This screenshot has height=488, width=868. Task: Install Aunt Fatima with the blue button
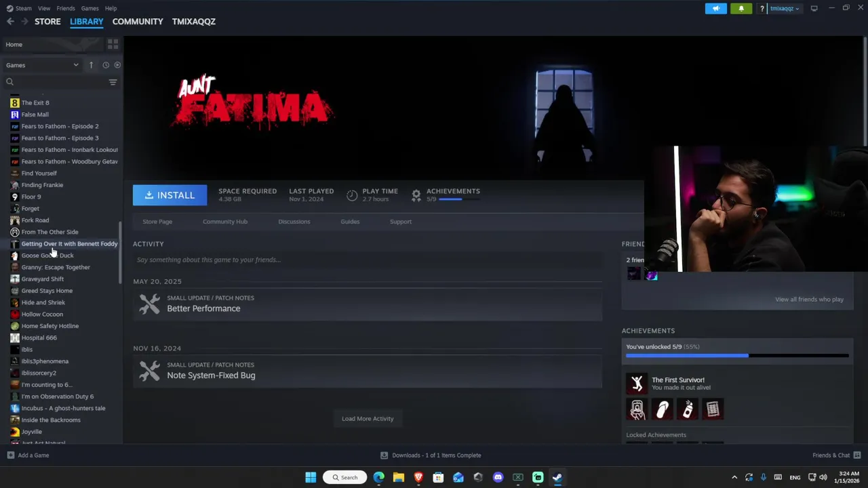[x=170, y=195]
